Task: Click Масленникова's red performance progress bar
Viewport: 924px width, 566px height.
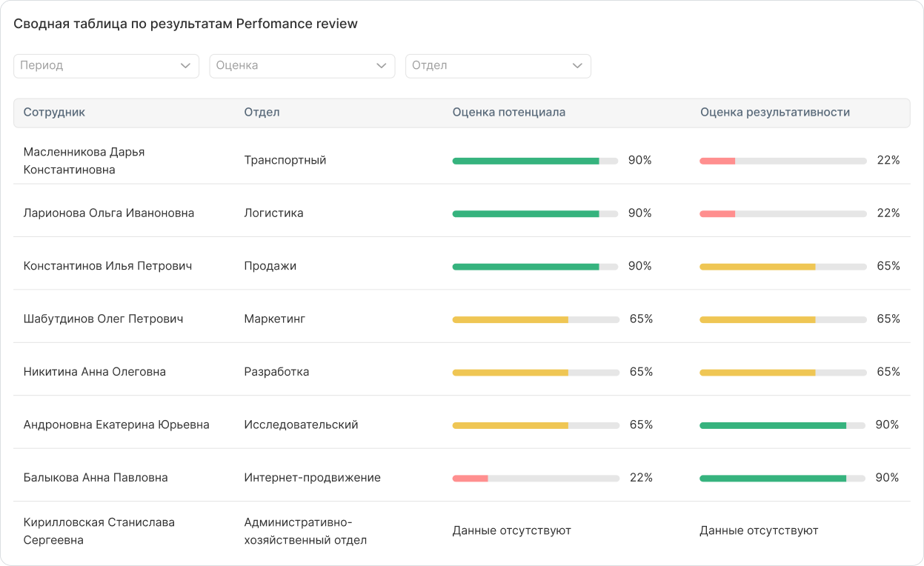Action: point(783,161)
